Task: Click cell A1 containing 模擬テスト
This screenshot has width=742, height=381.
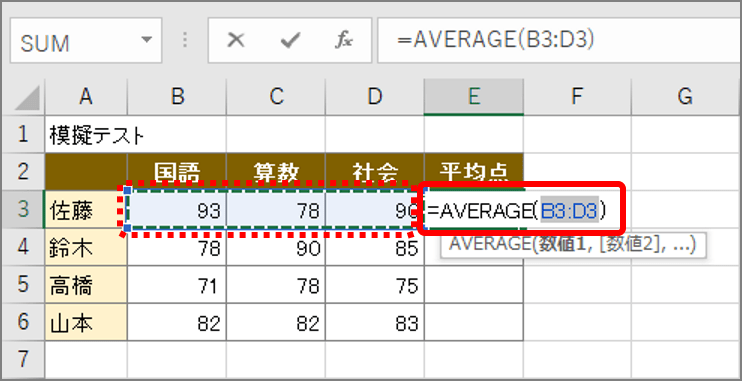Action: tap(86, 134)
